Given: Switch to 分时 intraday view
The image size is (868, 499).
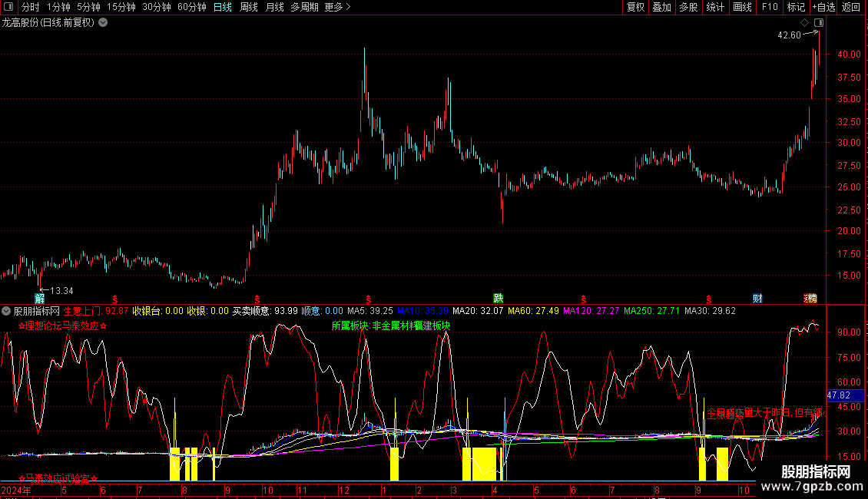Looking at the screenshot, I should [31, 7].
